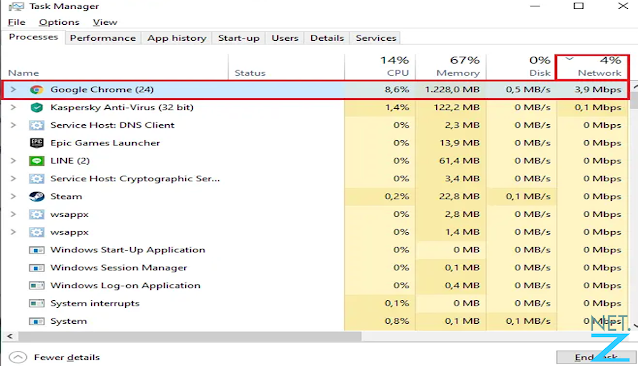Click the Fewer details arrow icon
The width and height of the screenshot is (638, 366).
pyautogui.click(x=18, y=357)
